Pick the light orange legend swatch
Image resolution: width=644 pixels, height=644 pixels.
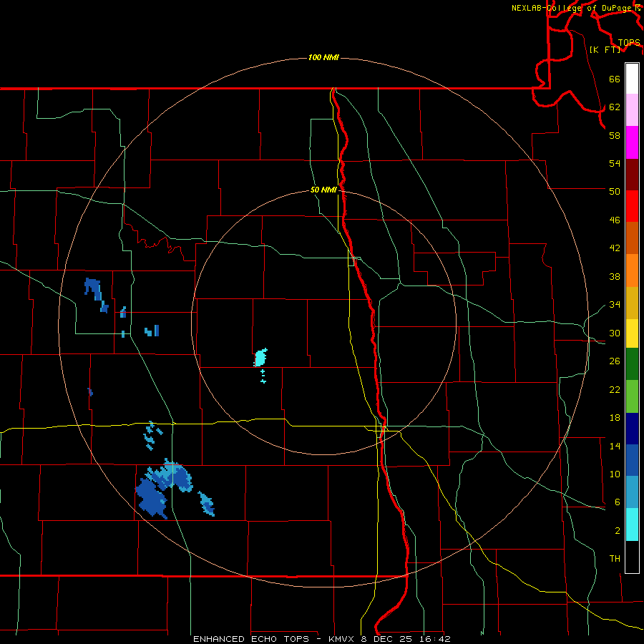[x=632, y=270]
